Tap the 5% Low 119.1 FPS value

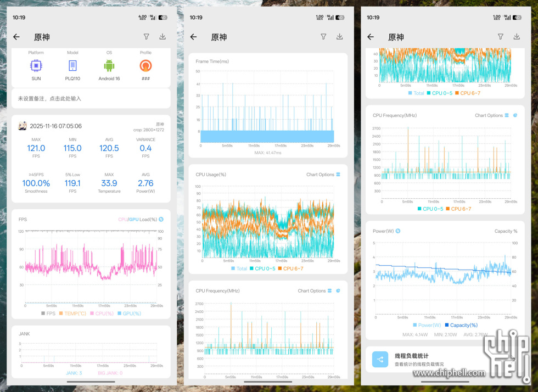72,183
